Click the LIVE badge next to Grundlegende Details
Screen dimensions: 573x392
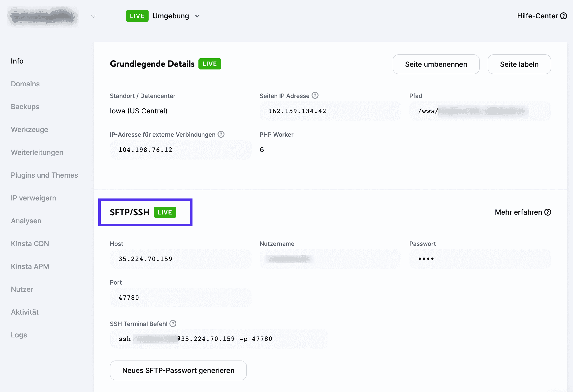210,64
